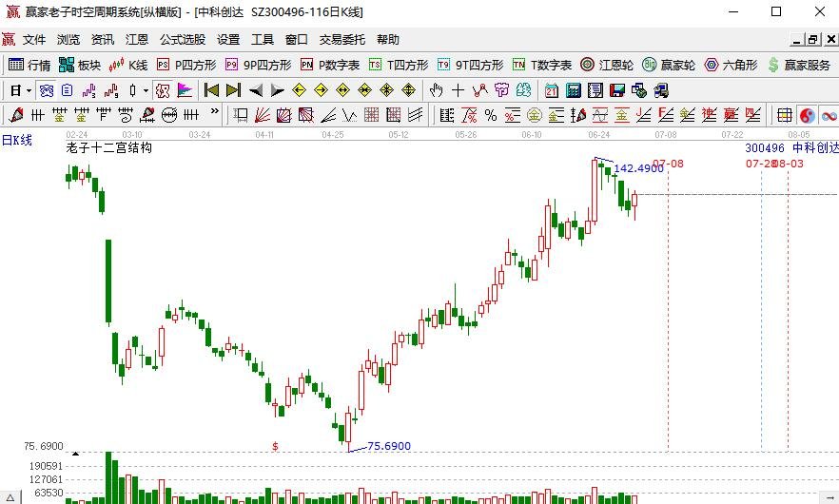Select the hand pan tool
The image size is (839, 504).
coord(436,90)
